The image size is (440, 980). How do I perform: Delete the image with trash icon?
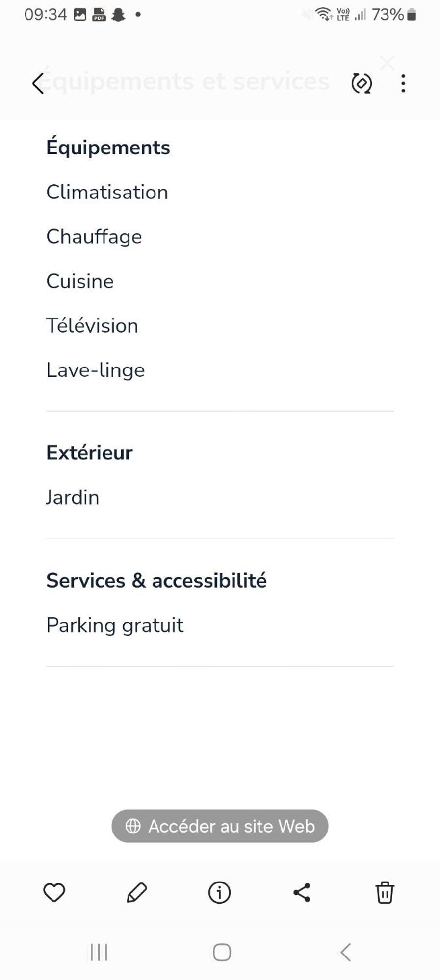coord(385,892)
